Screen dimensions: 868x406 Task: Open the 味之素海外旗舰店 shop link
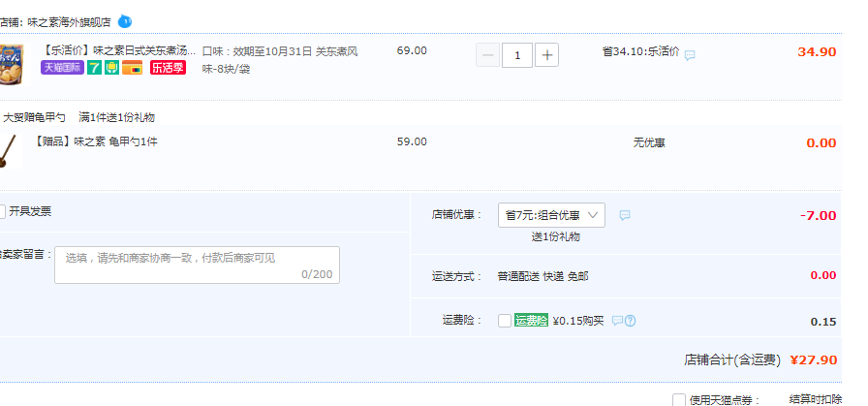coord(69,22)
